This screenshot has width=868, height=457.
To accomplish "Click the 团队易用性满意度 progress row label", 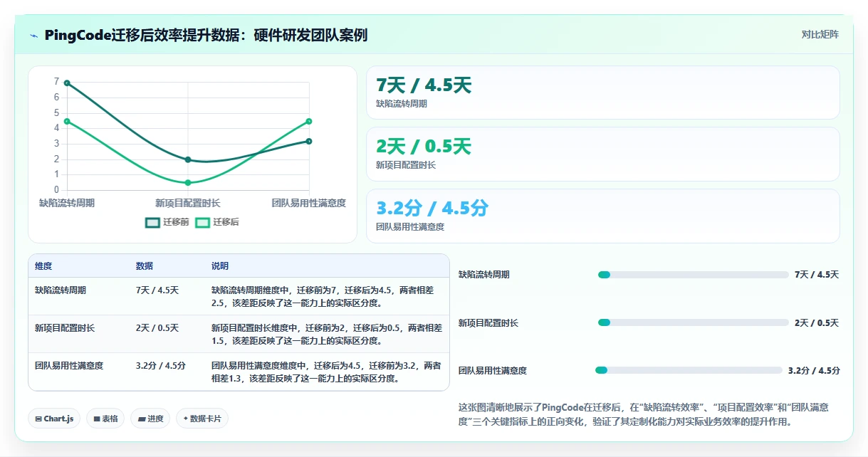I will 493,371.
